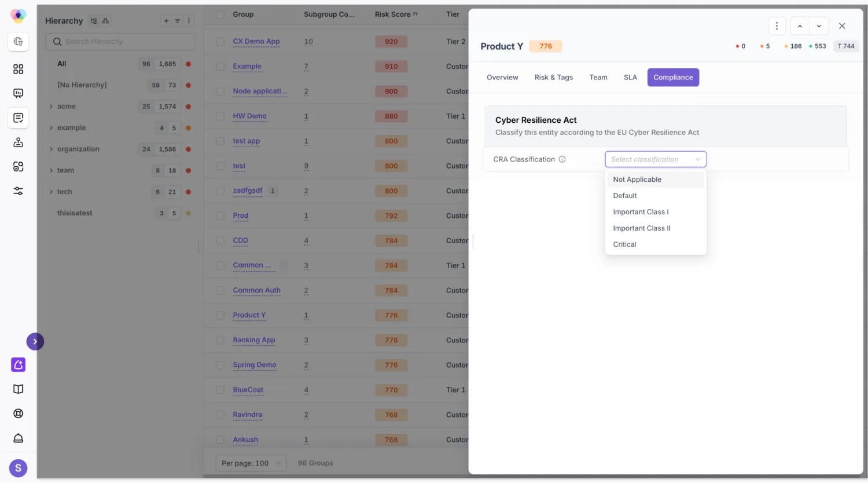Switch to the Risk & Tags tab

pos(553,78)
